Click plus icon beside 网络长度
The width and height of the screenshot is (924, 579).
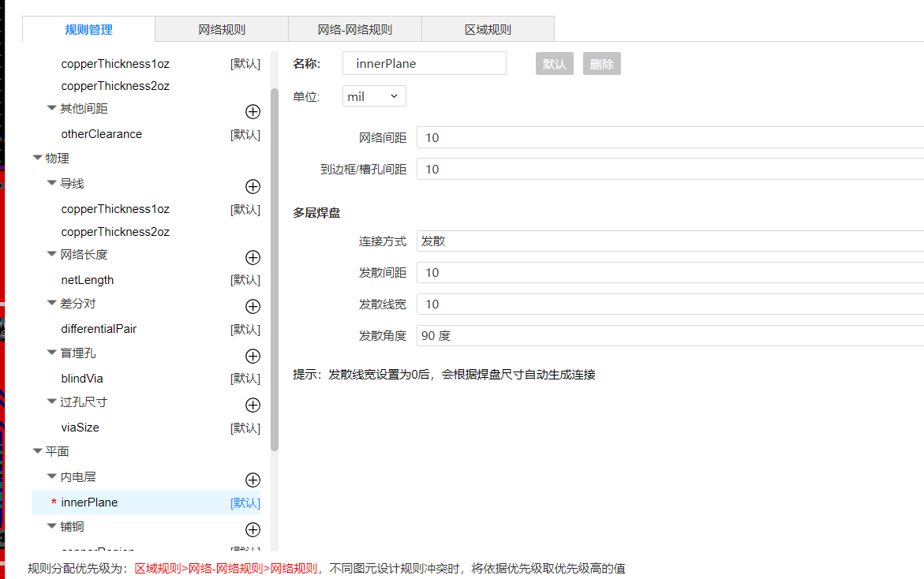point(253,258)
